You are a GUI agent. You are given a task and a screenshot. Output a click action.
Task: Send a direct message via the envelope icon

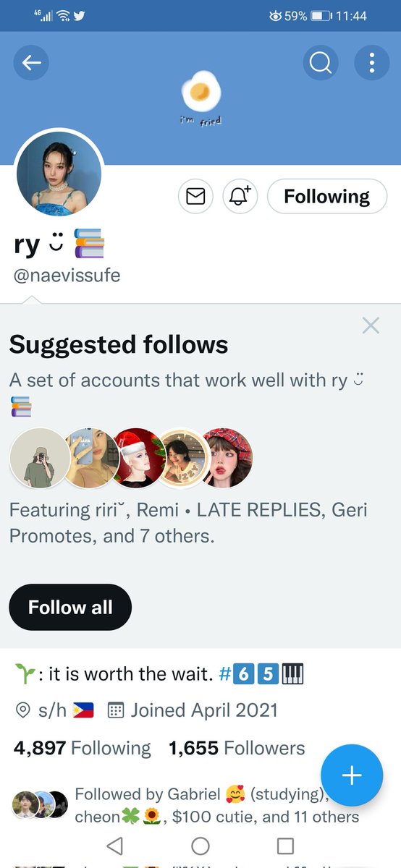tap(195, 197)
